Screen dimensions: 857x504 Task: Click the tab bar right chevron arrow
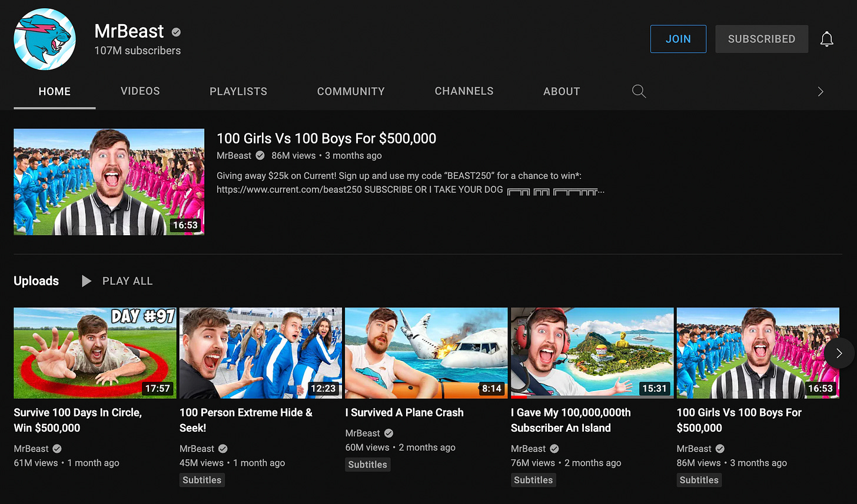821,91
